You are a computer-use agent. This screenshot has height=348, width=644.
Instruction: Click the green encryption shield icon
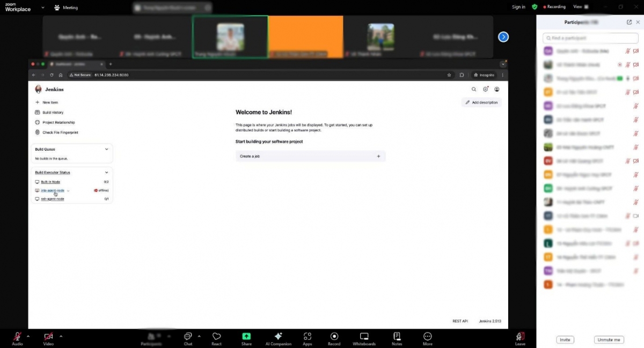tap(535, 7)
